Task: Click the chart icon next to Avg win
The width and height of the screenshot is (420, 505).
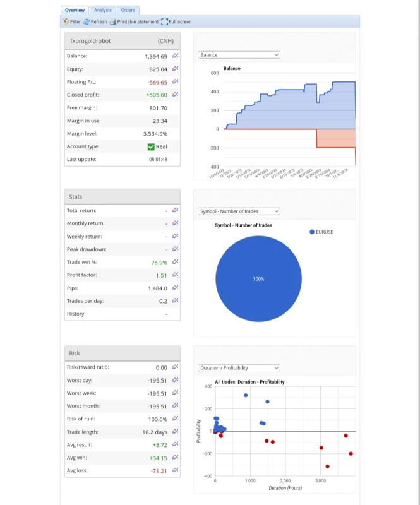Action: (x=175, y=458)
